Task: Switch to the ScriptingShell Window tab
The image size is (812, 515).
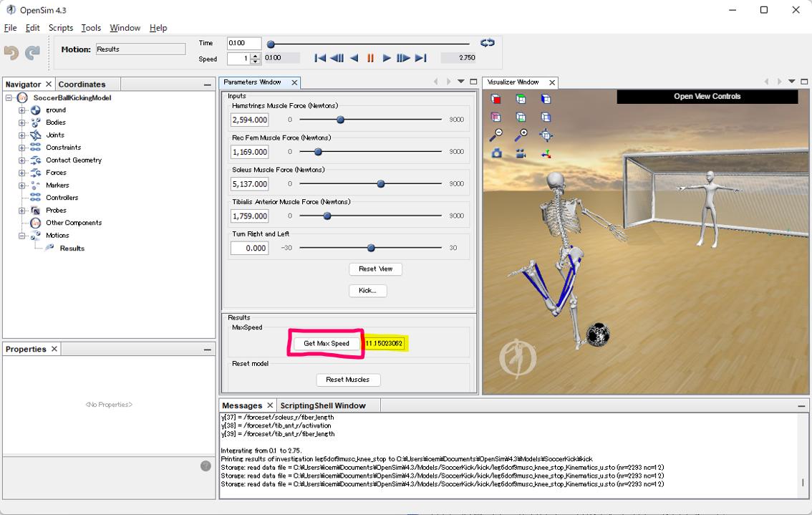Action: pyautogui.click(x=322, y=405)
